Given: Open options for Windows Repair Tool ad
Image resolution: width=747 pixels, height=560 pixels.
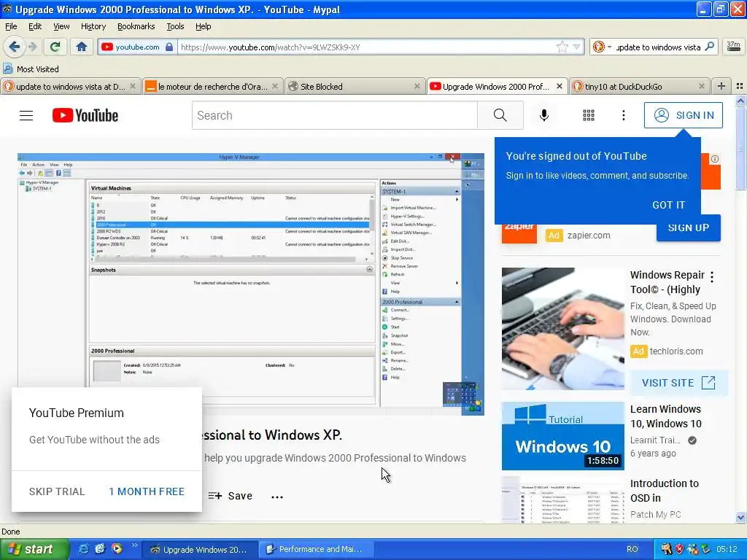Looking at the screenshot, I should [x=712, y=276].
